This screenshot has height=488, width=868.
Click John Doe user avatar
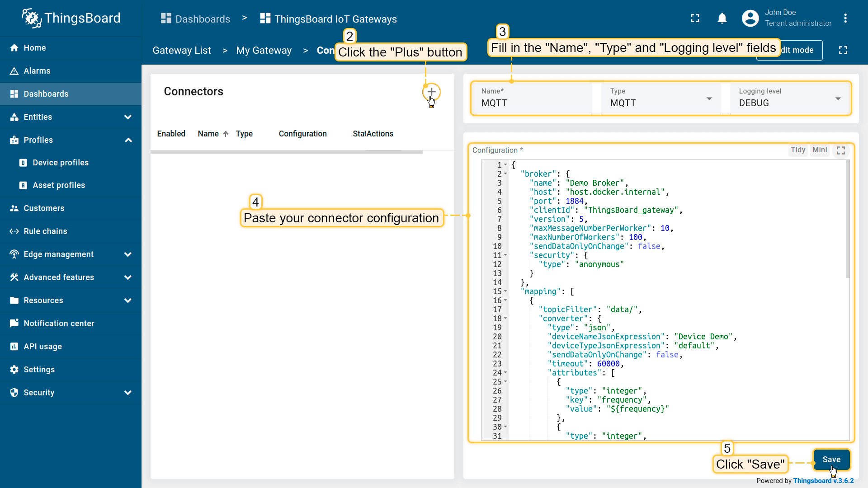pyautogui.click(x=750, y=18)
